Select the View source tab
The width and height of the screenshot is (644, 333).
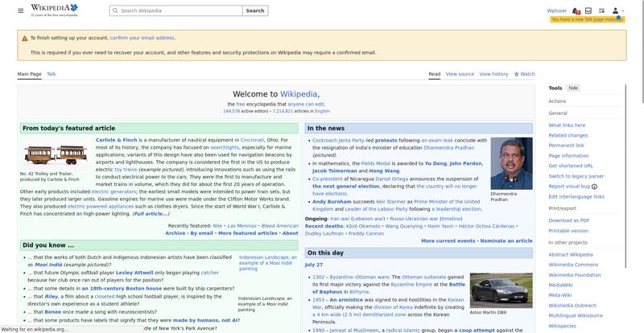pos(460,74)
